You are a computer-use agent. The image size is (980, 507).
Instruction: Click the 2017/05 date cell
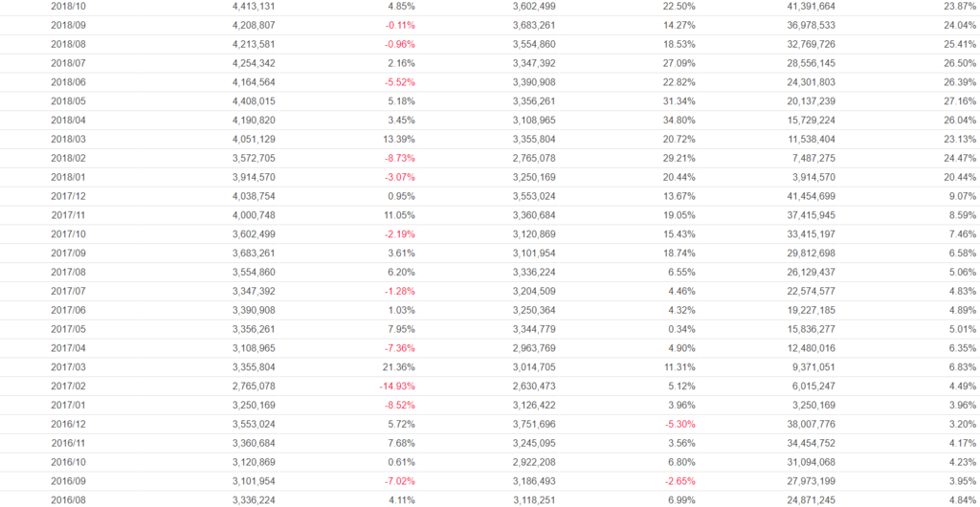pos(68,329)
